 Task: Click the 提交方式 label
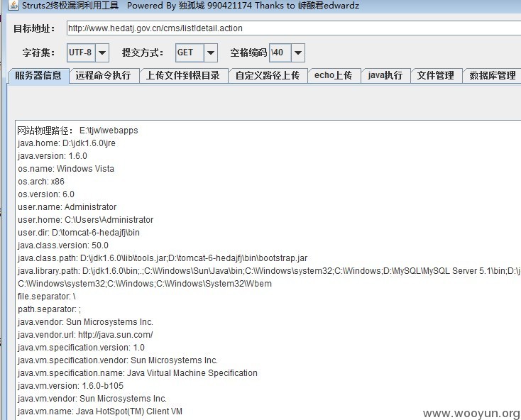tap(143, 52)
